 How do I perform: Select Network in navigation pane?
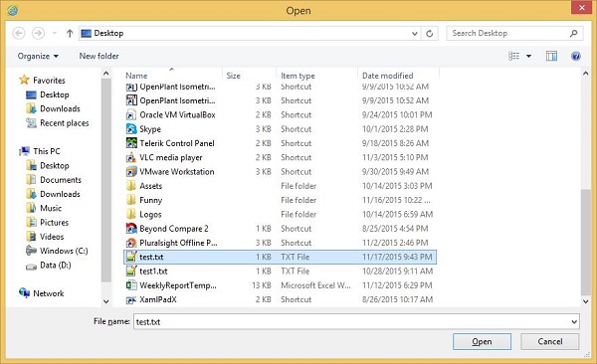42,293
